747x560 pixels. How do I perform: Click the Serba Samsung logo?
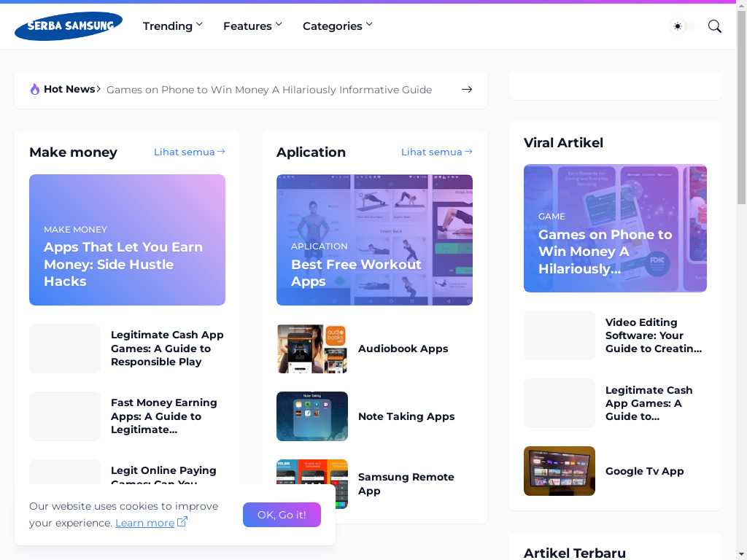click(69, 26)
